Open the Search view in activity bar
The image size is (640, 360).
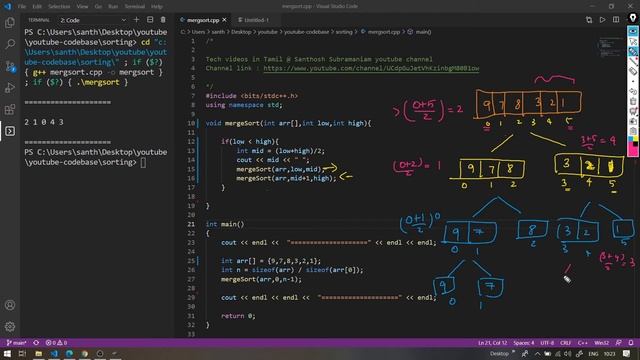(10, 44)
